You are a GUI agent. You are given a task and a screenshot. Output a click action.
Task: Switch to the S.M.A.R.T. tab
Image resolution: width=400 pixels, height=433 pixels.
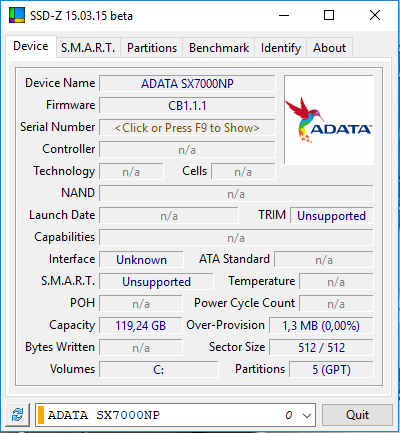88,48
